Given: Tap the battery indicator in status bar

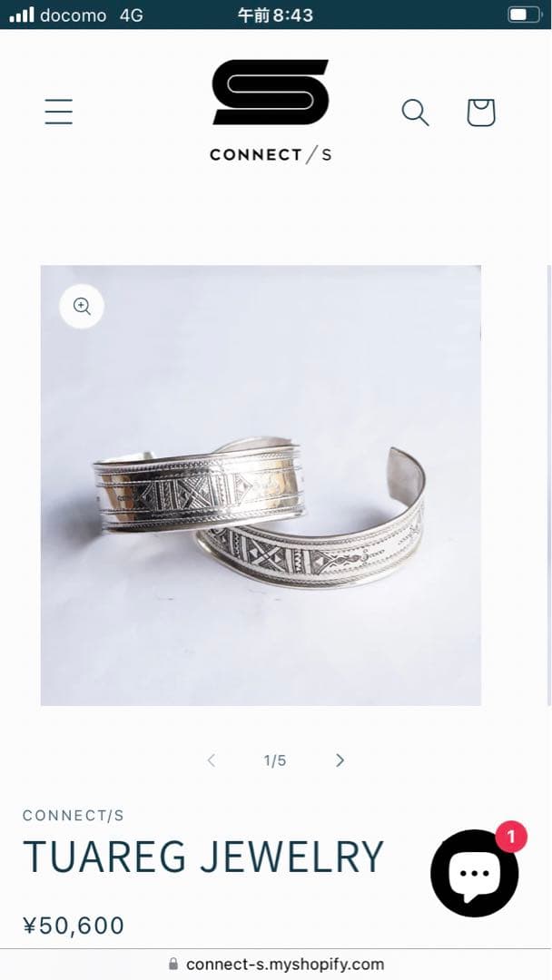Looking at the screenshot, I should [525, 15].
